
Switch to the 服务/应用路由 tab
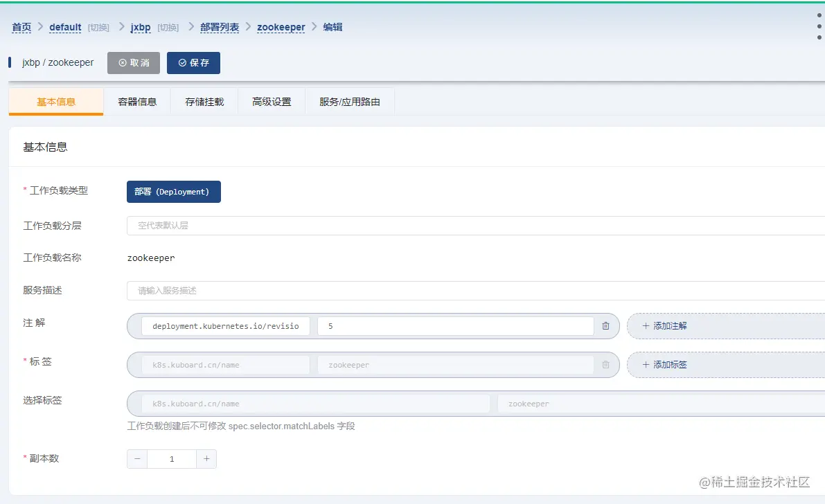coord(350,102)
